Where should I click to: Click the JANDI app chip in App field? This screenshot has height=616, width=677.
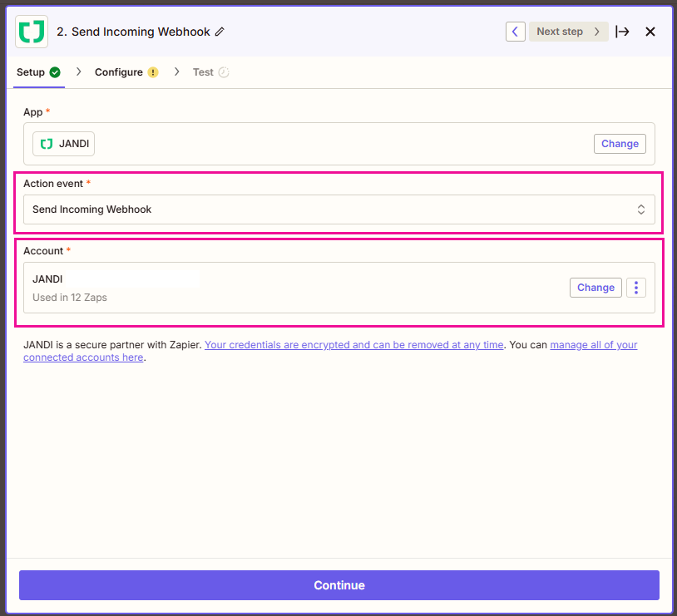pyautogui.click(x=64, y=144)
